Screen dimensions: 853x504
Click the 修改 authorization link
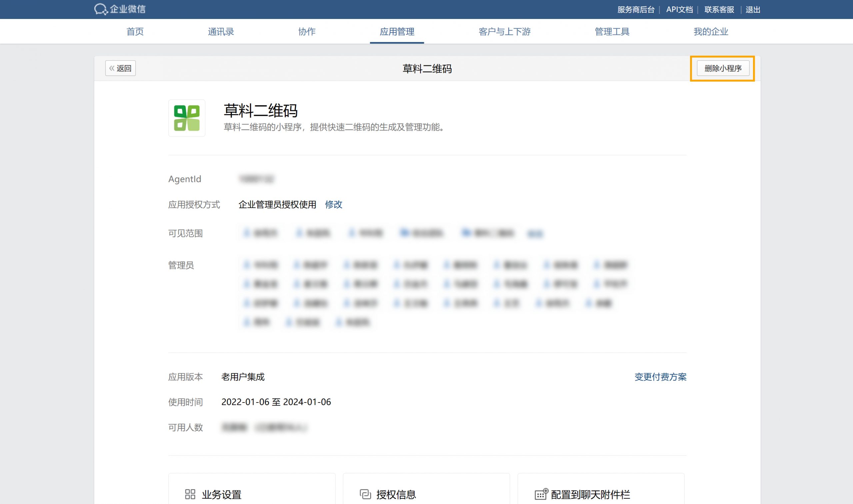tap(334, 204)
